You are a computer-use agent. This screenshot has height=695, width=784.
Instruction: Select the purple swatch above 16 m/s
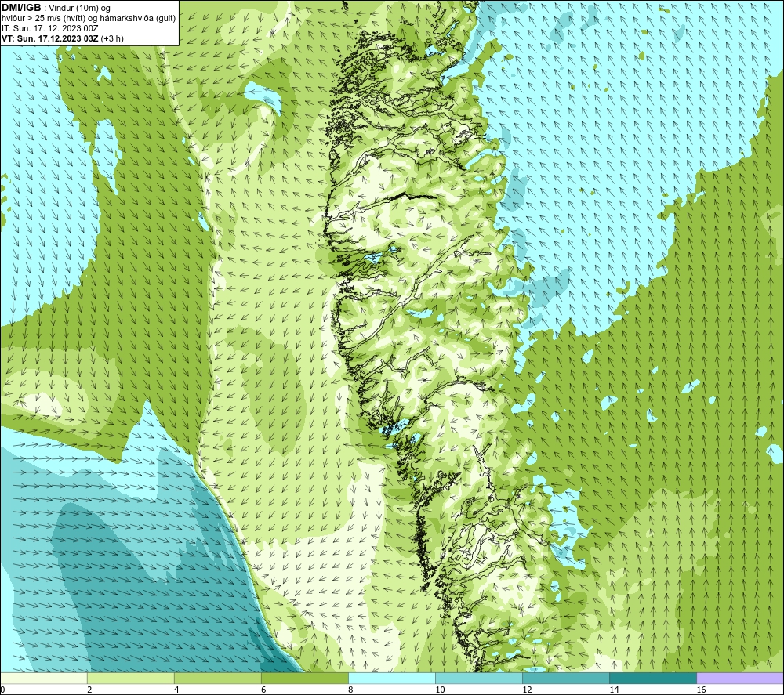[x=740, y=679]
